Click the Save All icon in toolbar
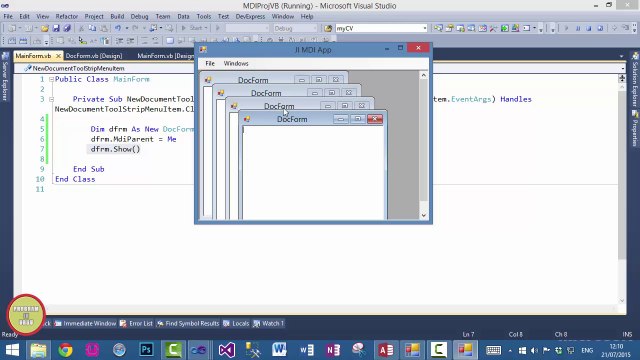Viewport: 640px width, 360px height. coord(67,28)
